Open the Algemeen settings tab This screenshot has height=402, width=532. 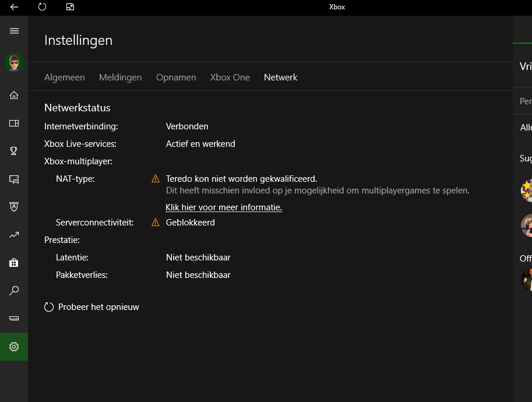[x=64, y=77]
